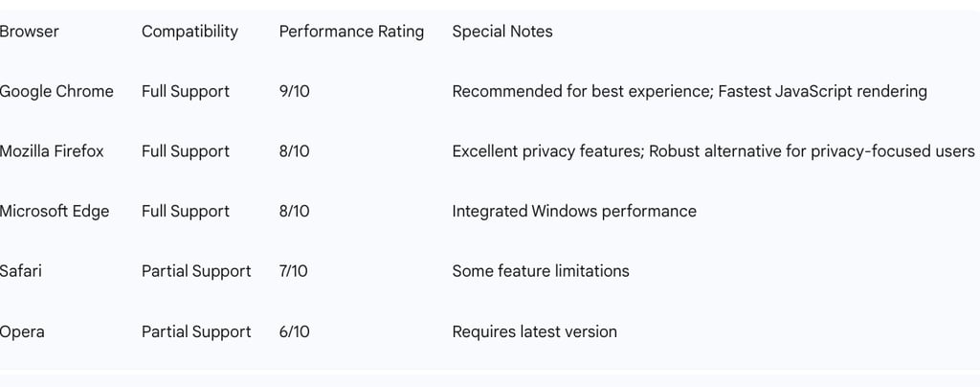
Task: Click the 6/10 performance rating
Action: [x=294, y=331]
